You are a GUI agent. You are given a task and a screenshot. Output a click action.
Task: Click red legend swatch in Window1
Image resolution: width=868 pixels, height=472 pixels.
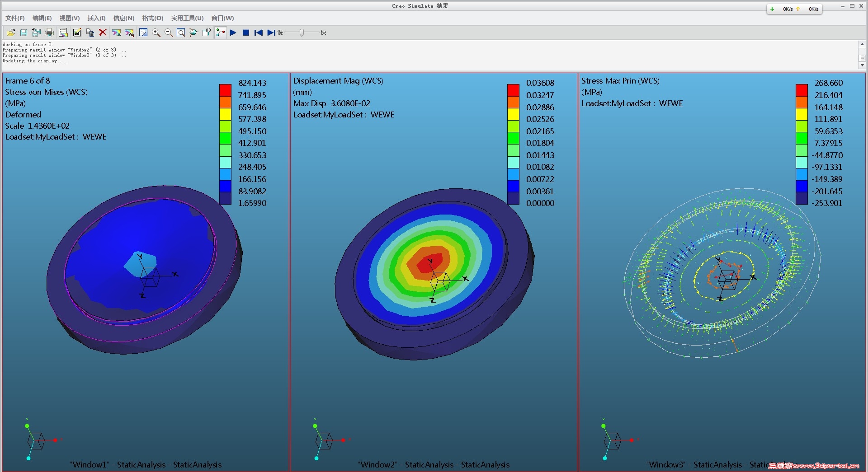point(225,90)
